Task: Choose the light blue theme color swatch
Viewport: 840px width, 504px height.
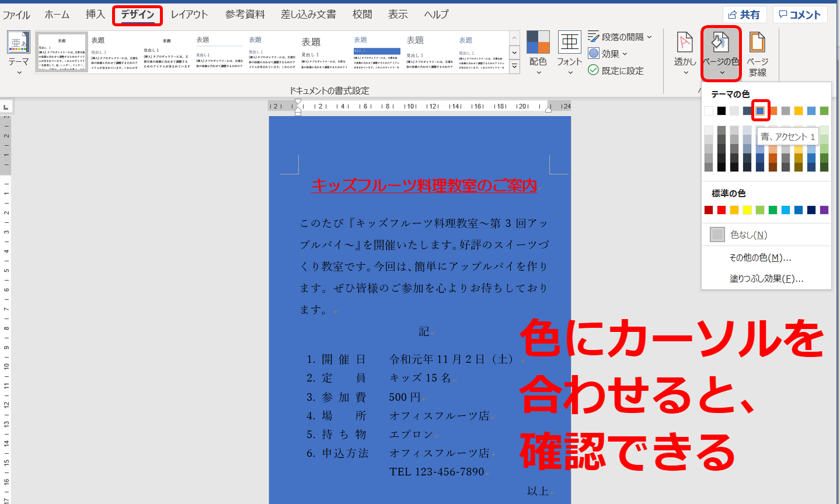Action: [811, 111]
